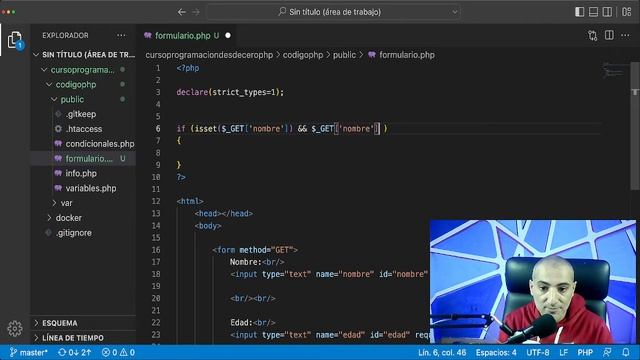The height and width of the screenshot is (360, 640).
Task: Change PHP language mode
Action: coord(585,352)
